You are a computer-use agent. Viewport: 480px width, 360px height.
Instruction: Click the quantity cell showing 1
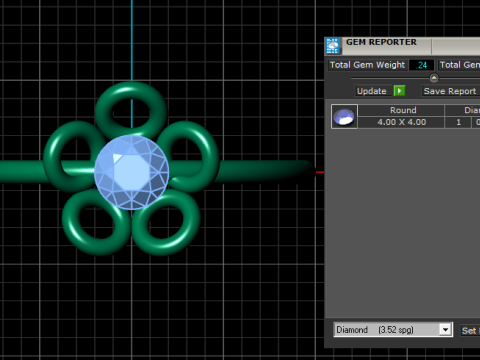pyautogui.click(x=458, y=122)
